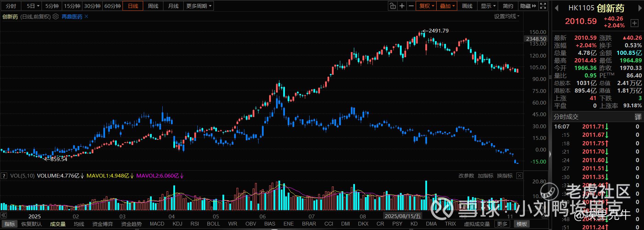Select 资金博弈 indicator
The image size is (644, 230).
tap(103, 224)
